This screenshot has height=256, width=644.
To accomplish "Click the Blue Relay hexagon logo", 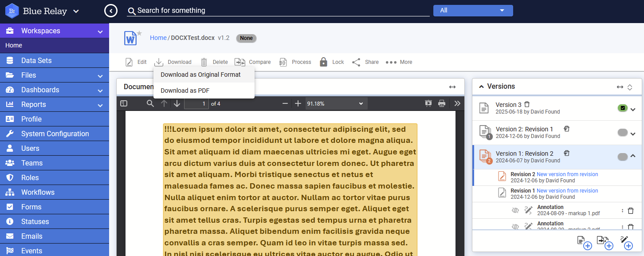I will pyautogui.click(x=11, y=11).
